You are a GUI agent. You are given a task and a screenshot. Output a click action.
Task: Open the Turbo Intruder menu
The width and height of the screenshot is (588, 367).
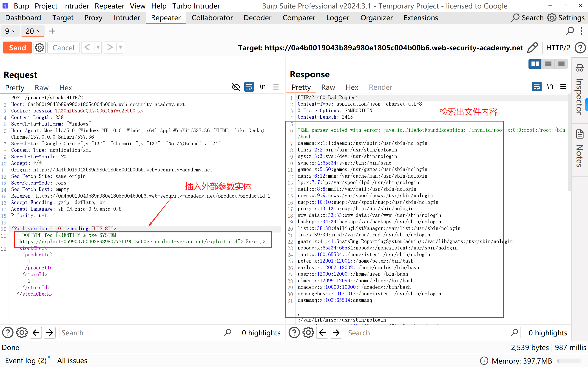(196, 6)
